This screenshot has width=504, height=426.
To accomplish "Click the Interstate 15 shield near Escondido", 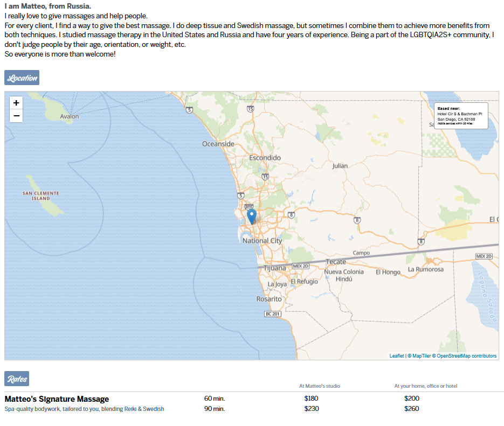I will (265, 176).
